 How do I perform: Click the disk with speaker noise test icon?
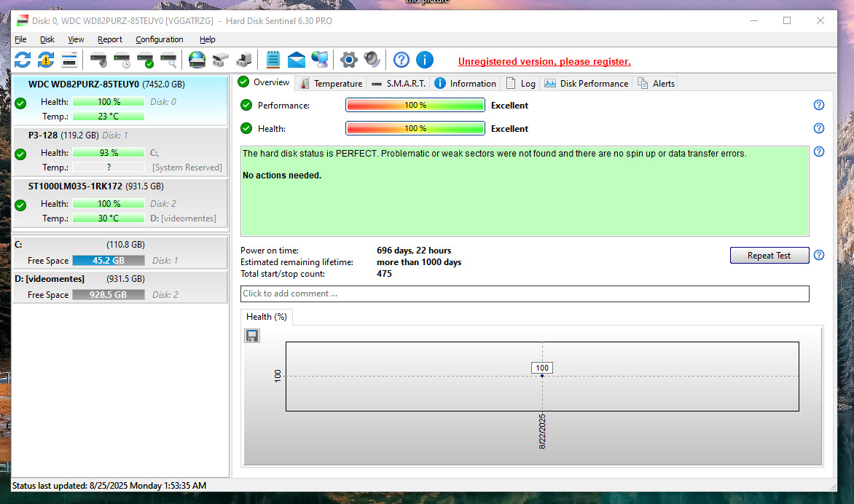pyautogui.click(x=98, y=60)
